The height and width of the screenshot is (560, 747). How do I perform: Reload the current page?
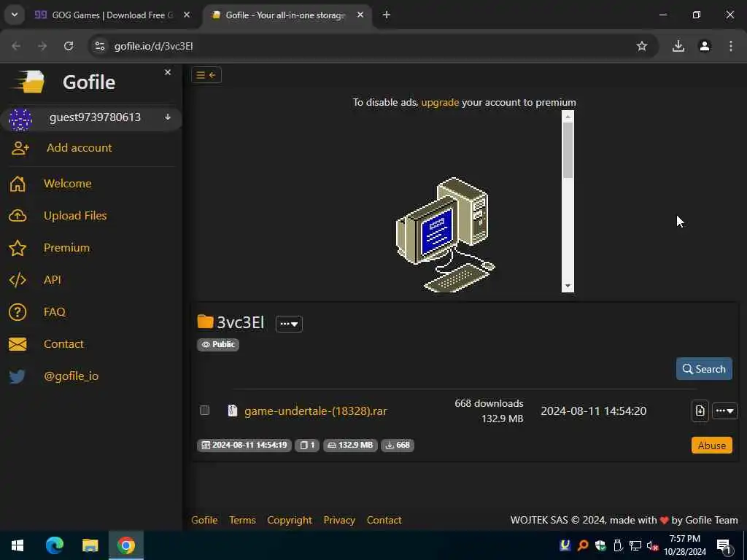pos(69,46)
